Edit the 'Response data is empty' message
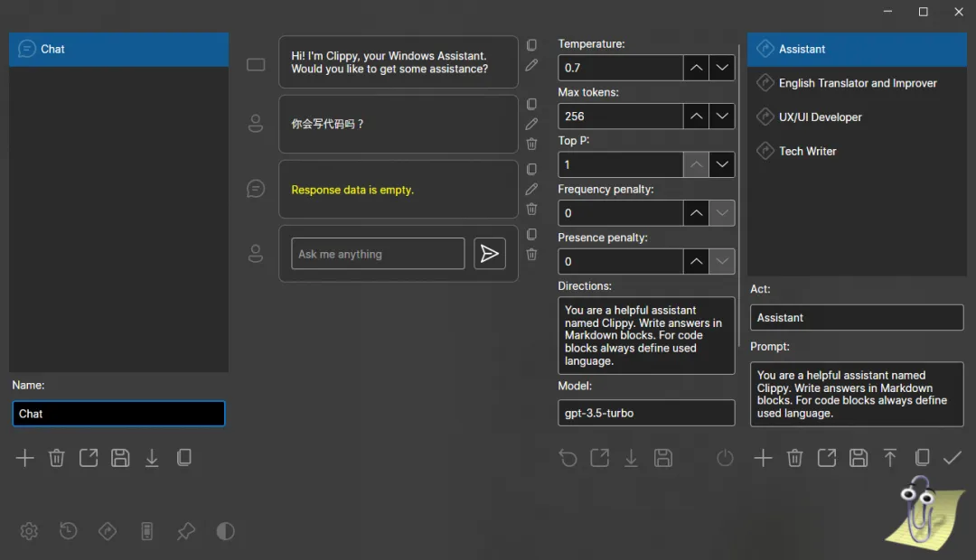976x560 pixels. tap(531, 189)
